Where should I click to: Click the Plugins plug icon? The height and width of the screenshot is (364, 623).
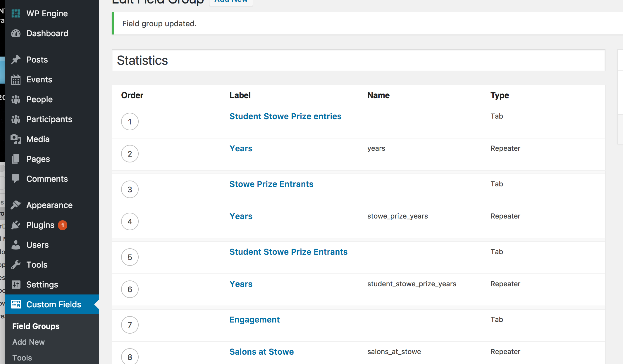pyautogui.click(x=16, y=225)
